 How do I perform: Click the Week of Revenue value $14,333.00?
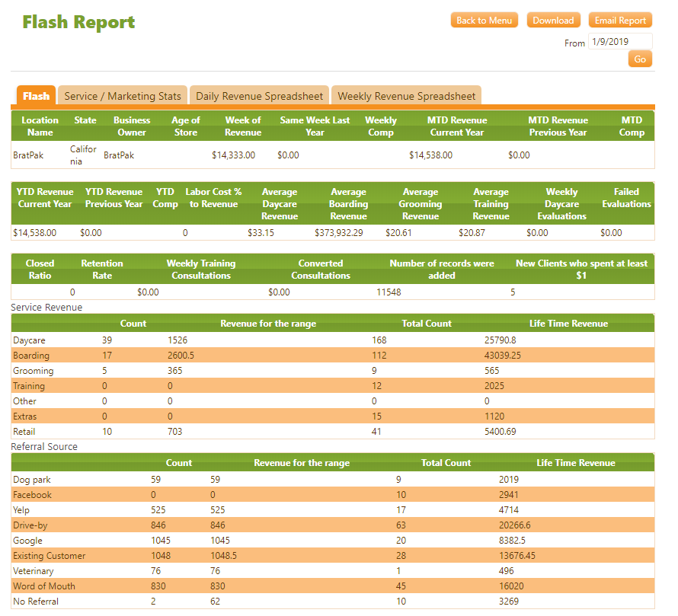[234, 155]
